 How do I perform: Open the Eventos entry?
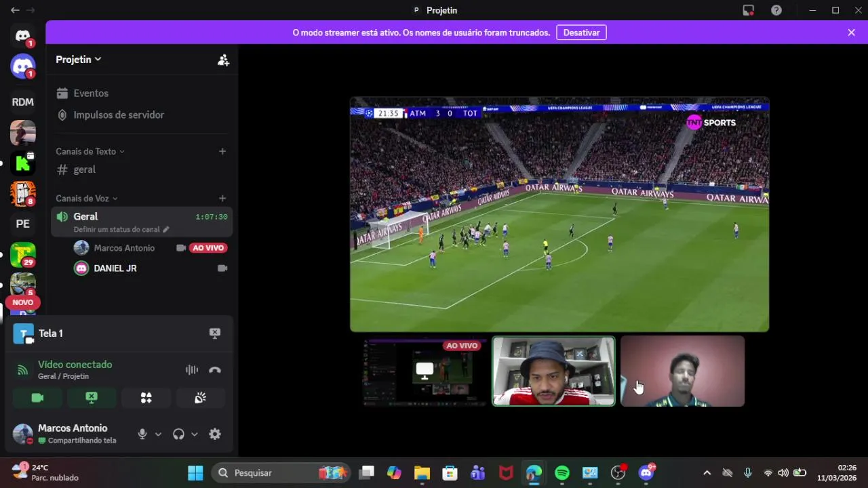(x=91, y=93)
